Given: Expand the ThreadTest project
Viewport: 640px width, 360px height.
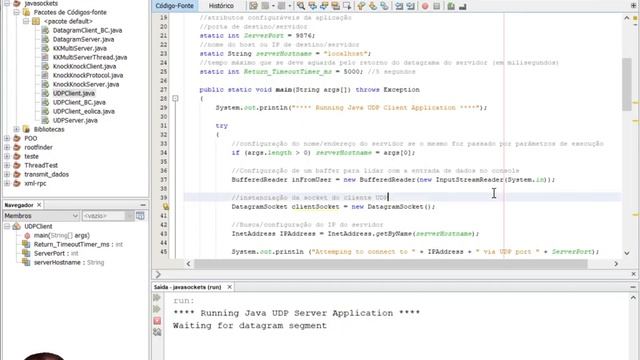Looking at the screenshot, I should coord(7,165).
